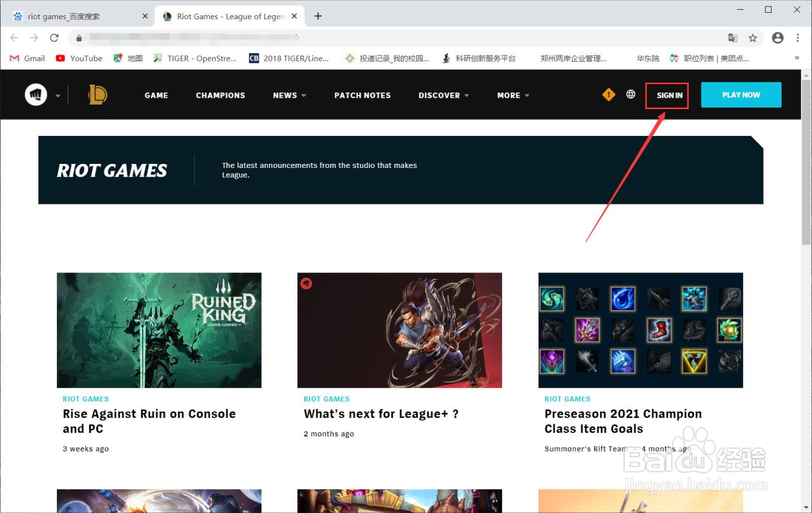This screenshot has height=513, width=812.
Task: Open Preseason 2021 Champion Class Item Goals headline
Action: [623, 421]
